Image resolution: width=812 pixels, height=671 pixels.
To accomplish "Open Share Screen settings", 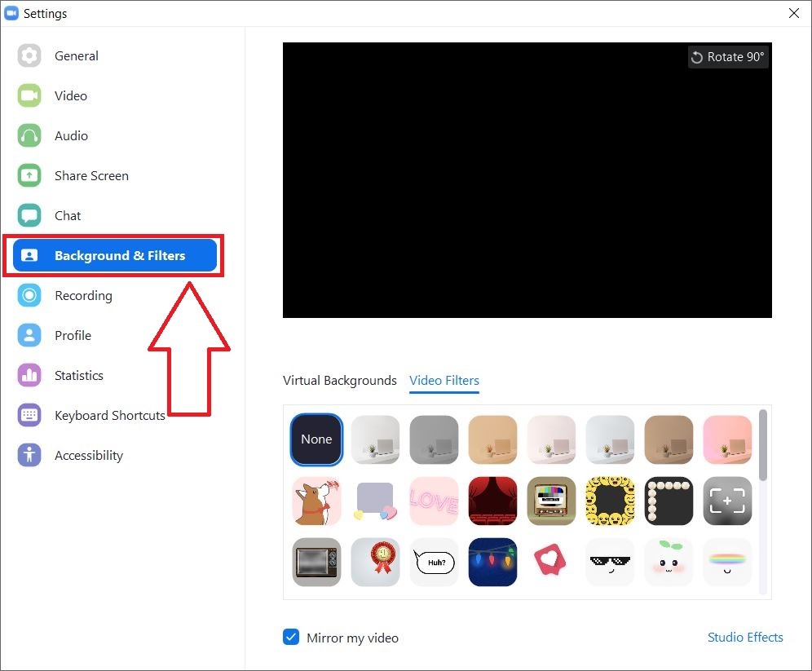I will point(91,175).
